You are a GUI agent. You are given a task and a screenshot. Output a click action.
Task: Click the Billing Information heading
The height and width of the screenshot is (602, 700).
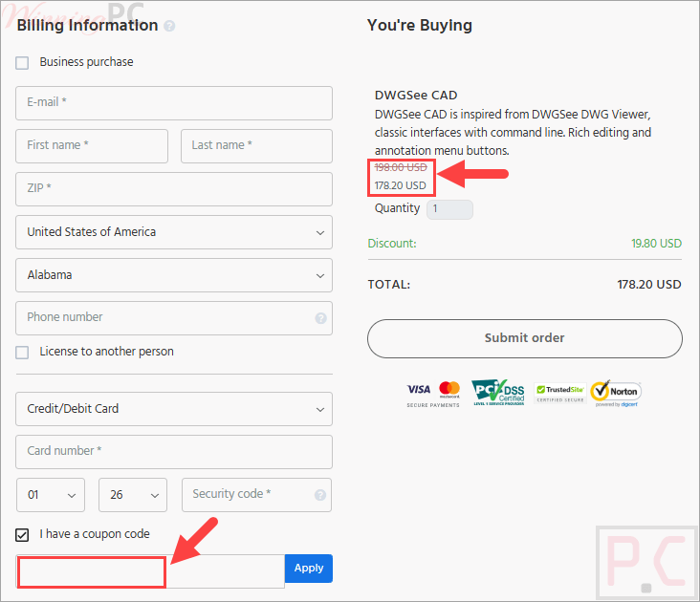88,26
